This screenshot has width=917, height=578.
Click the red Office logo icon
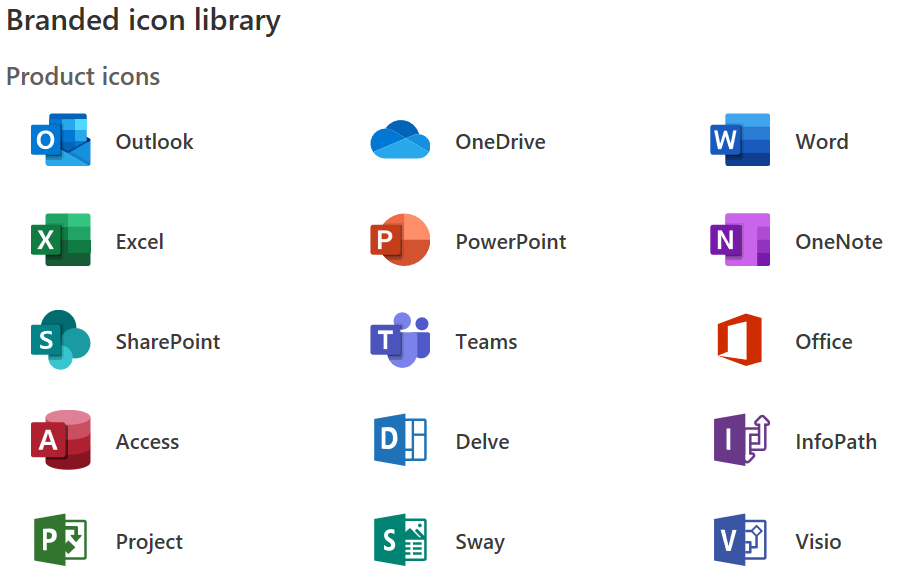(740, 340)
